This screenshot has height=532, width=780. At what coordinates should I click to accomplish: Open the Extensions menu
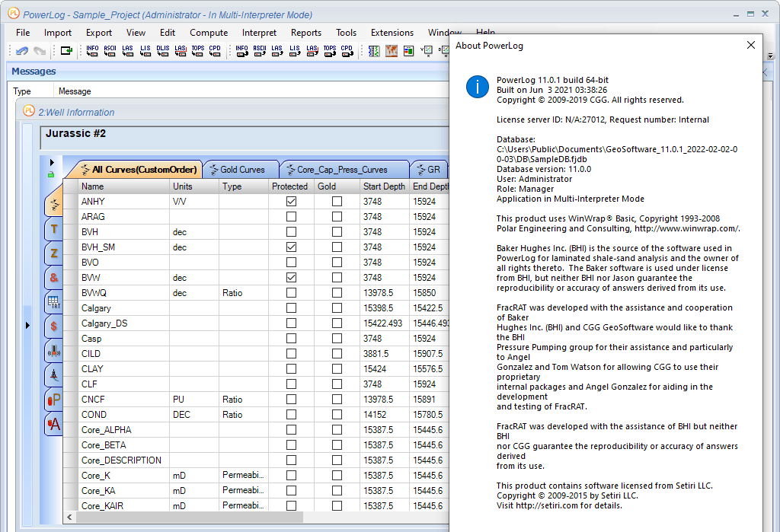(392, 33)
